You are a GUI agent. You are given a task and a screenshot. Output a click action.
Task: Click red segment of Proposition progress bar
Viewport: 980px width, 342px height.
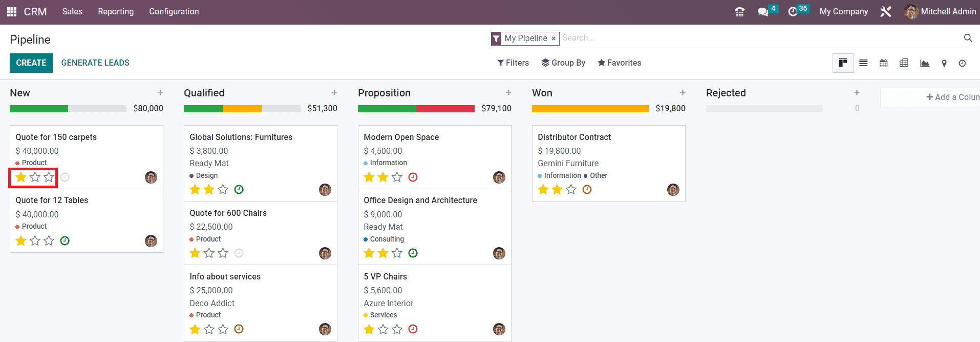click(445, 109)
